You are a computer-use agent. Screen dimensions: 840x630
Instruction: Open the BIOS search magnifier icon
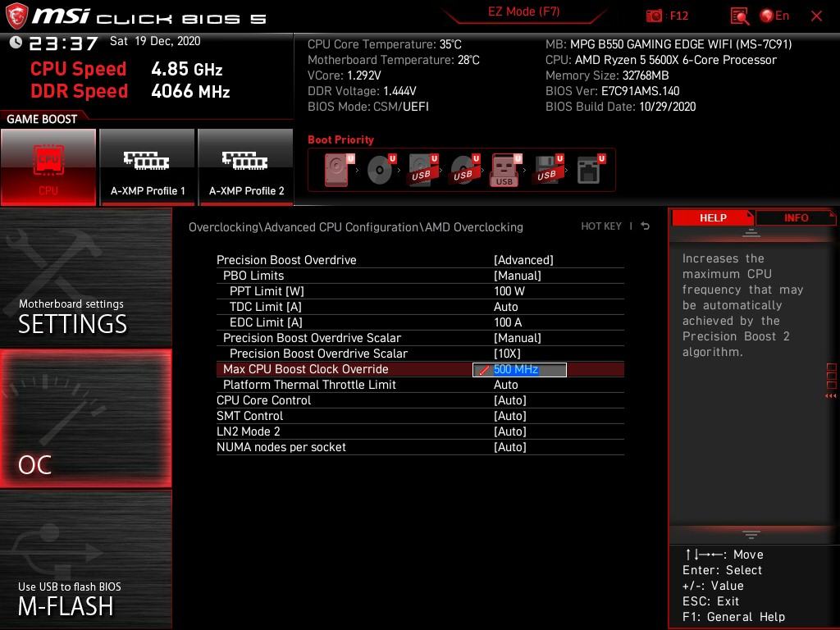[x=739, y=16]
